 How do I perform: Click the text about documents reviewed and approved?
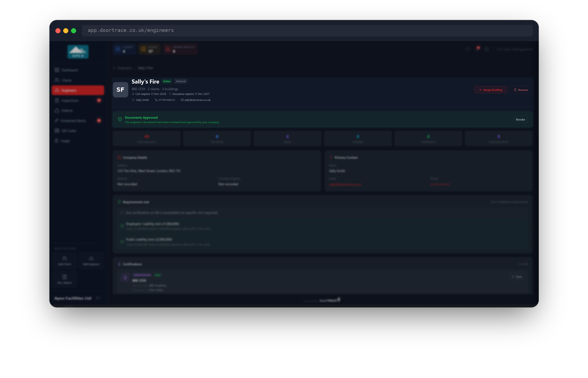(172, 122)
